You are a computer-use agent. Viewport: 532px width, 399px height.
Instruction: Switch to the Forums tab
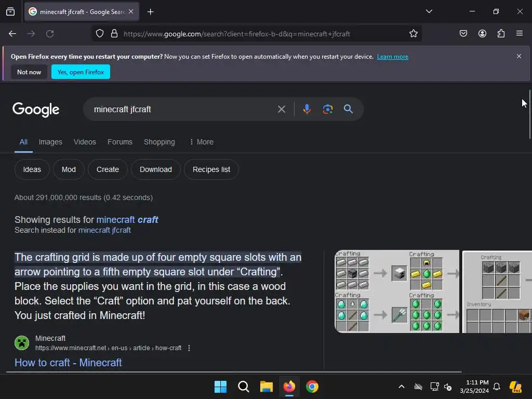pos(120,142)
